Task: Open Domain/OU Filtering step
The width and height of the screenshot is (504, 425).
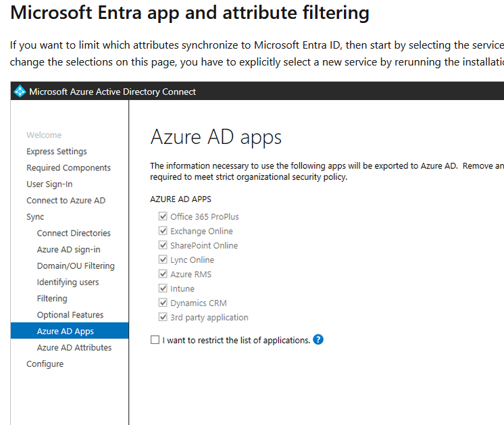Action: click(76, 266)
